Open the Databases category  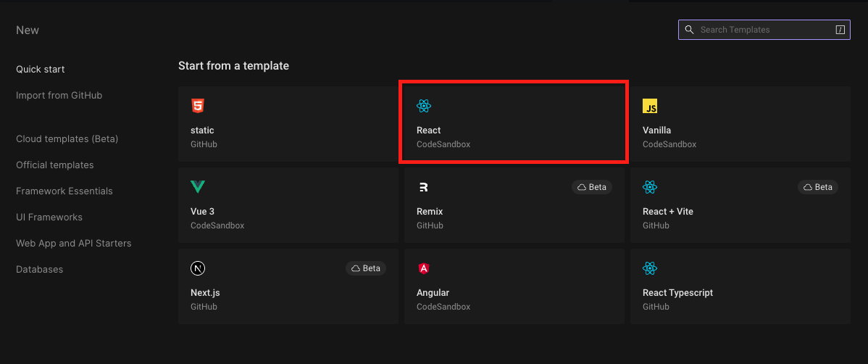tap(39, 269)
